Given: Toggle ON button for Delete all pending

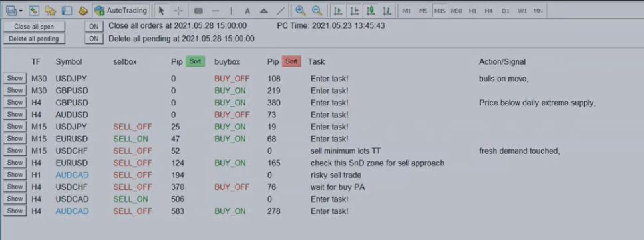Looking at the screenshot, I should (x=94, y=39).
